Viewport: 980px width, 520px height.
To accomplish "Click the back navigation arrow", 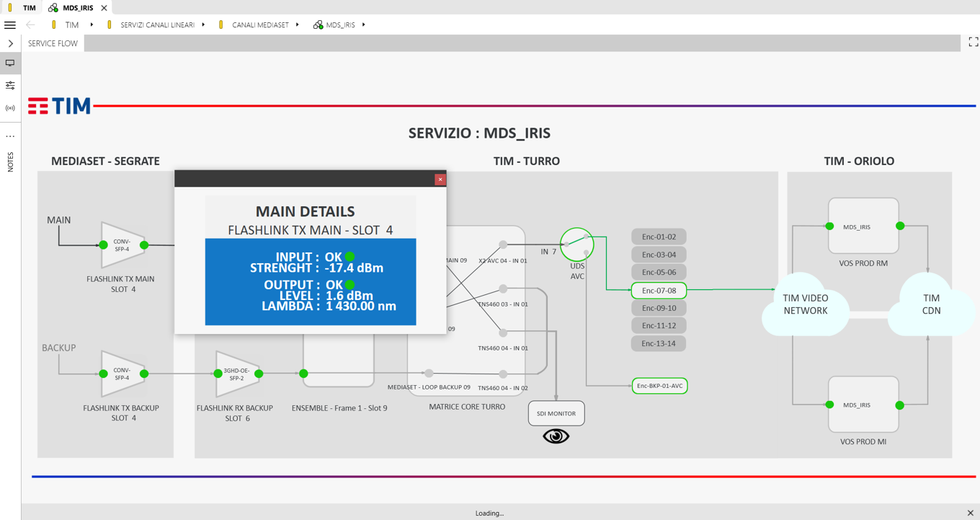I will tap(30, 25).
